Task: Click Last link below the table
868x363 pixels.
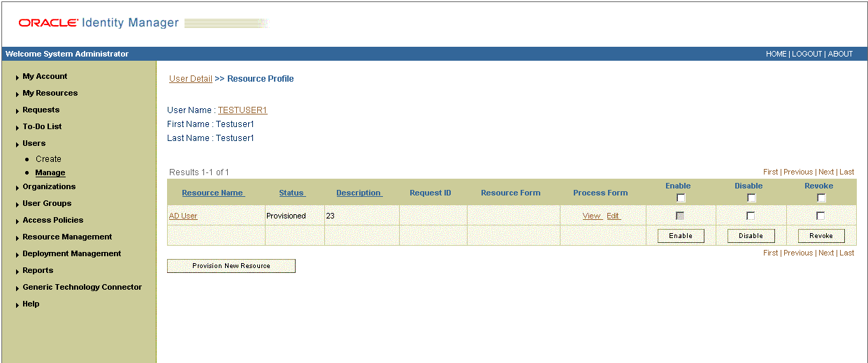Action: coord(847,253)
